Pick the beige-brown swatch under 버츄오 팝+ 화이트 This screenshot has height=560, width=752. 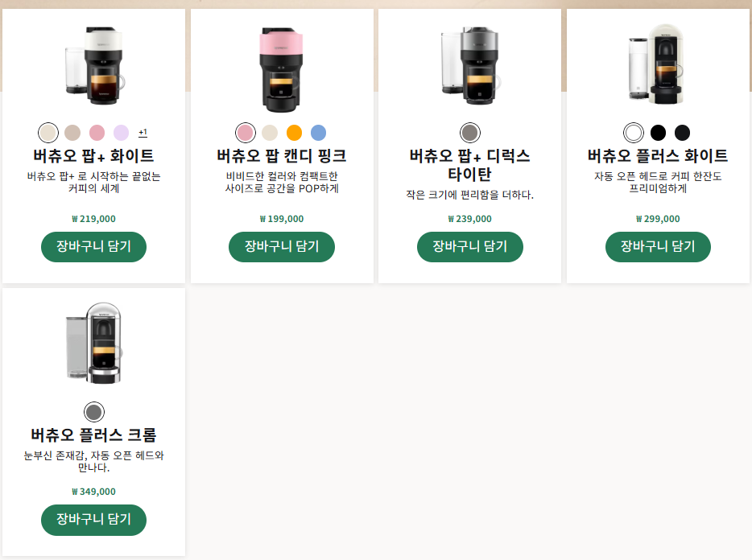pyautogui.click(x=72, y=133)
